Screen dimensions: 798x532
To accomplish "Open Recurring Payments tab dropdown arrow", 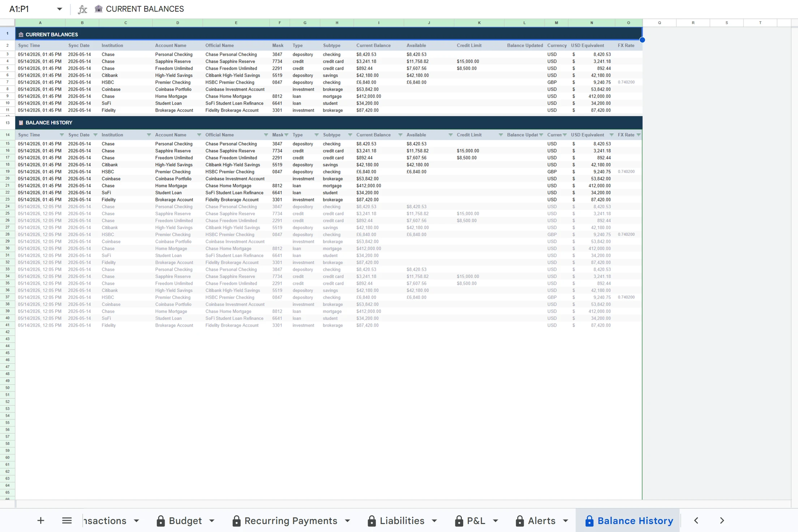I will 348,521.
